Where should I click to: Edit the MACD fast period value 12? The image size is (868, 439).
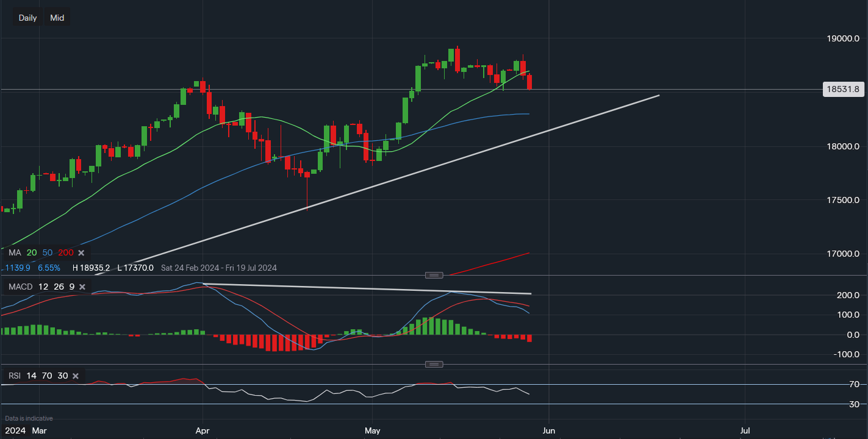point(44,287)
